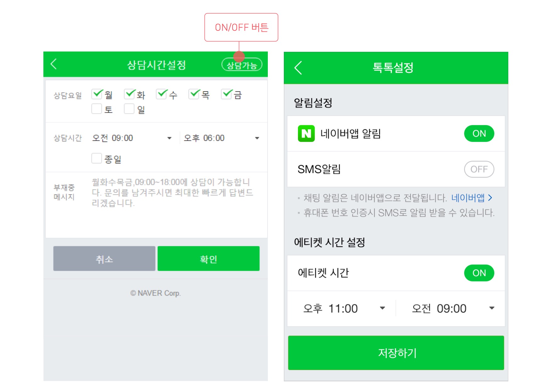Open the 오전 09:00 start time dropdown
Screen dimensions: 557x392
click(x=169, y=138)
